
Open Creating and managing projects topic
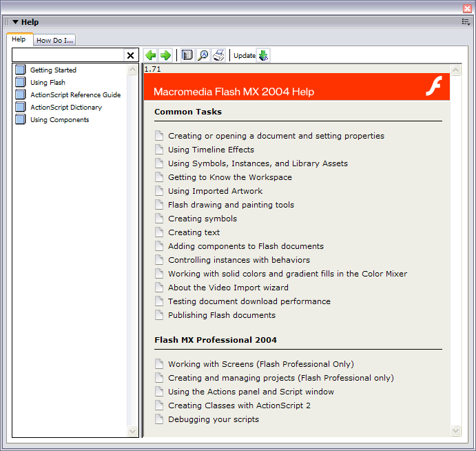pos(281,378)
